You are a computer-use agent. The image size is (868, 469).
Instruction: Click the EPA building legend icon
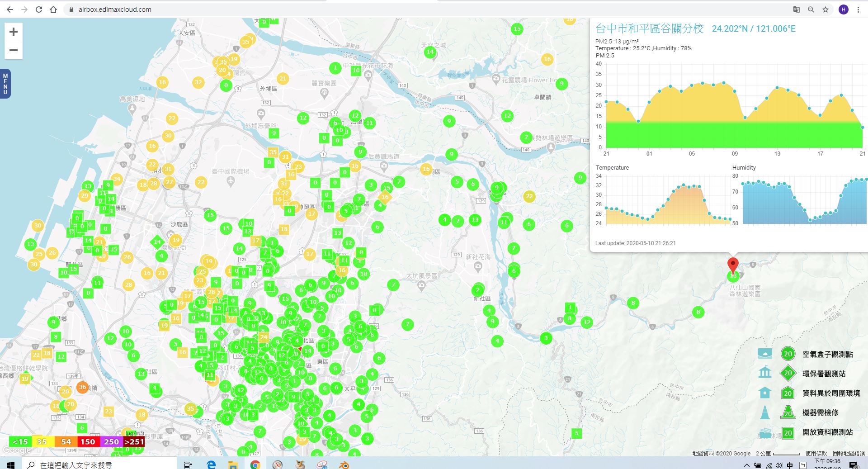[x=765, y=373]
